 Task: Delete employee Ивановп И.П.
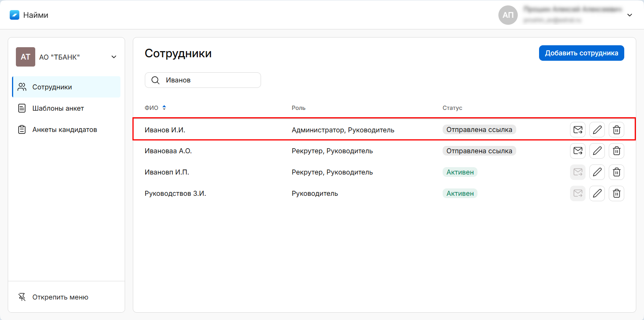[616, 172]
